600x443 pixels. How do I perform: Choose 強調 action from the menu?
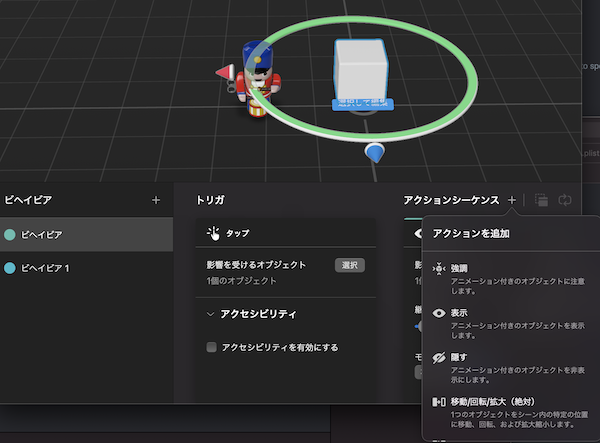(510, 279)
